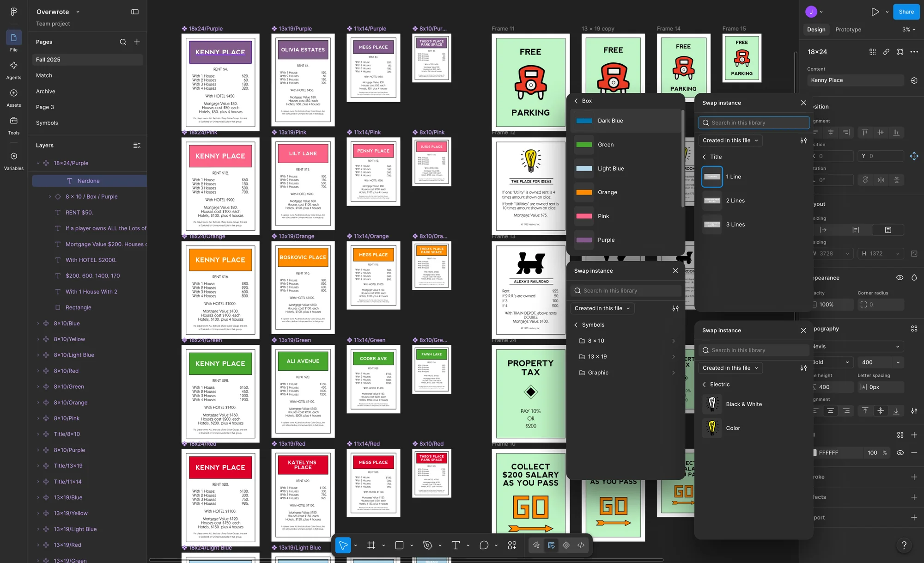
Task: Open the Tools panel
Action: click(13, 125)
